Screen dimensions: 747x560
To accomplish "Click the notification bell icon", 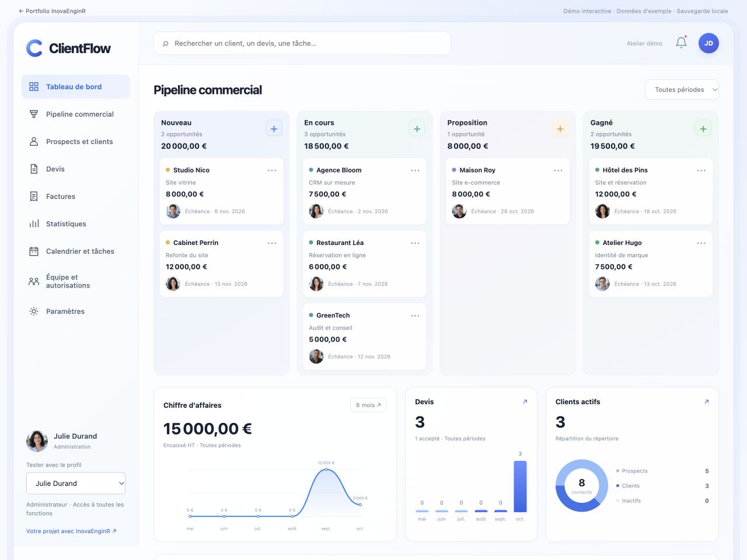I will point(681,43).
